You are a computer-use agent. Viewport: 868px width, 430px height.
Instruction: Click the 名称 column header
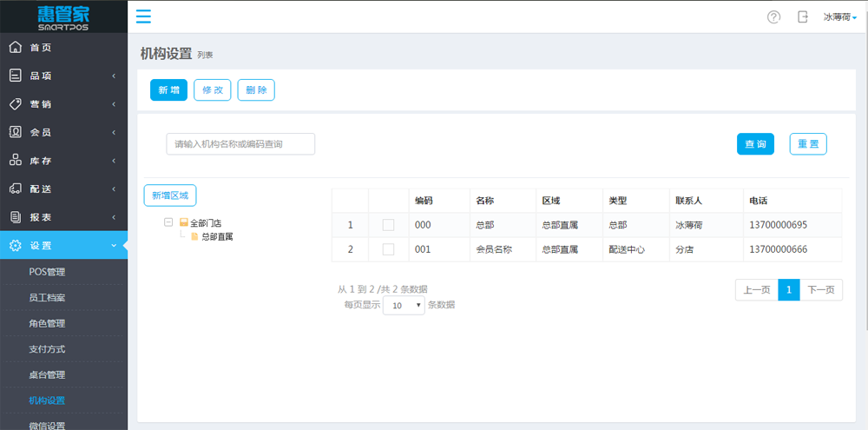484,201
